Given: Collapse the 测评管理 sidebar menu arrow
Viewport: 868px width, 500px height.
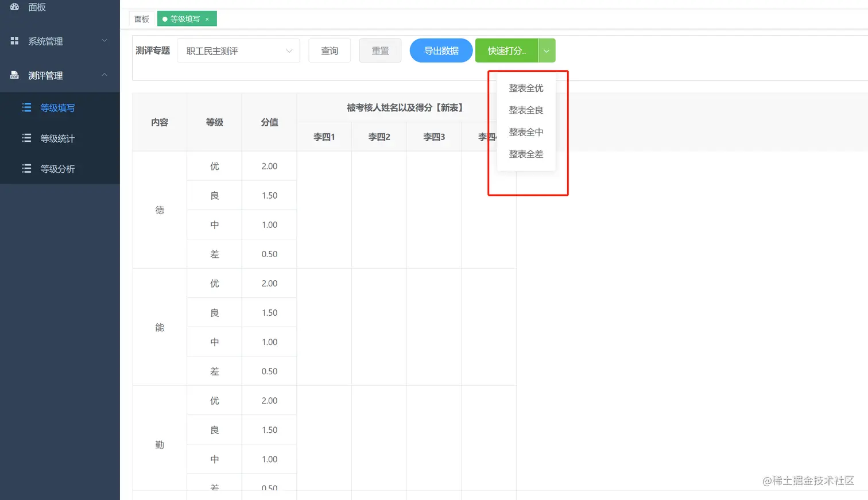Looking at the screenshot, I should [104, 75].
